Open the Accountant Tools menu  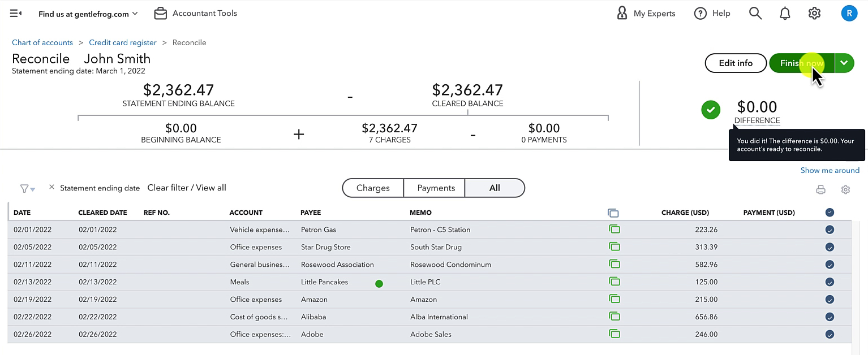pos(196,13)
